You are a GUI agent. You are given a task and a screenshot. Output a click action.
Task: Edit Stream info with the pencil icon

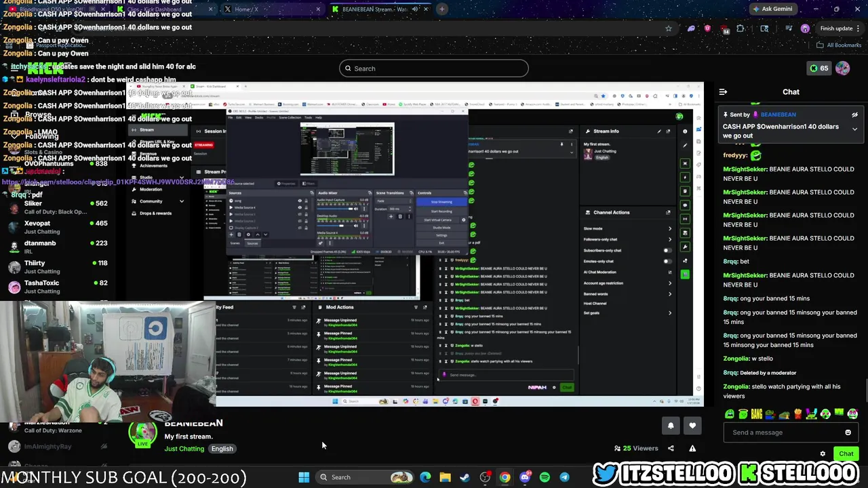coord(659,131)
